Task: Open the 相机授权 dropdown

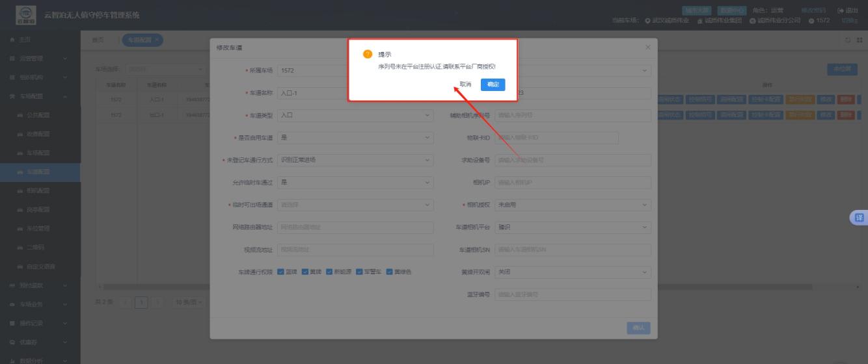Action: click(573, 205)
